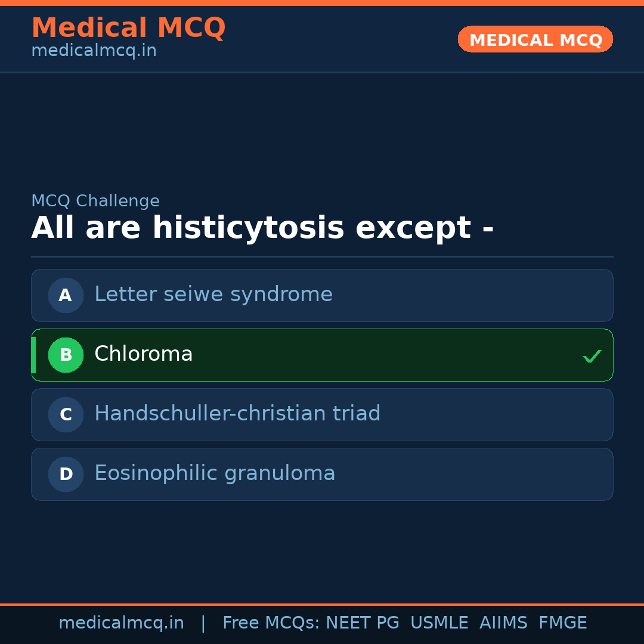Click the letter A circle icon
644x644 pixels.
pyautogui.click(x=66, y=295)
